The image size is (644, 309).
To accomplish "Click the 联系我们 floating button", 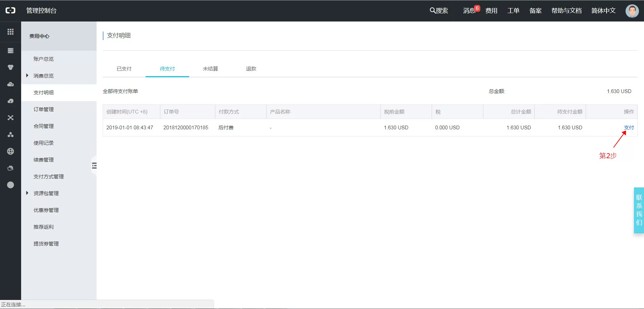I will pyautogui.click(x=639, y=210).
